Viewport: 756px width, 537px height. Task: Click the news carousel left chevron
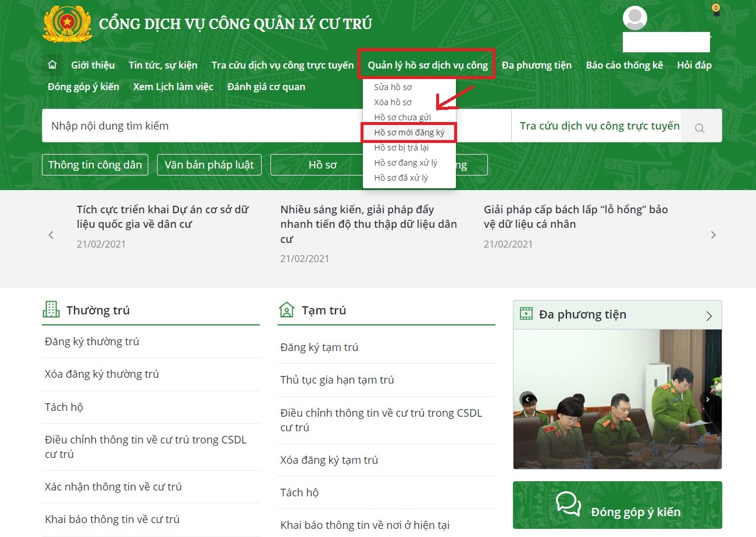(51, 235)
